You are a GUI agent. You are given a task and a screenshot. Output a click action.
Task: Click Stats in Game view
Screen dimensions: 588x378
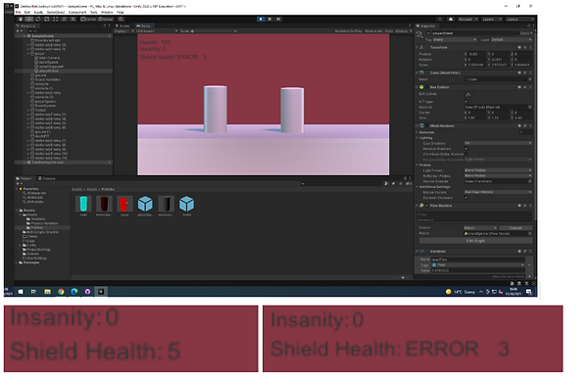[389, 31]
